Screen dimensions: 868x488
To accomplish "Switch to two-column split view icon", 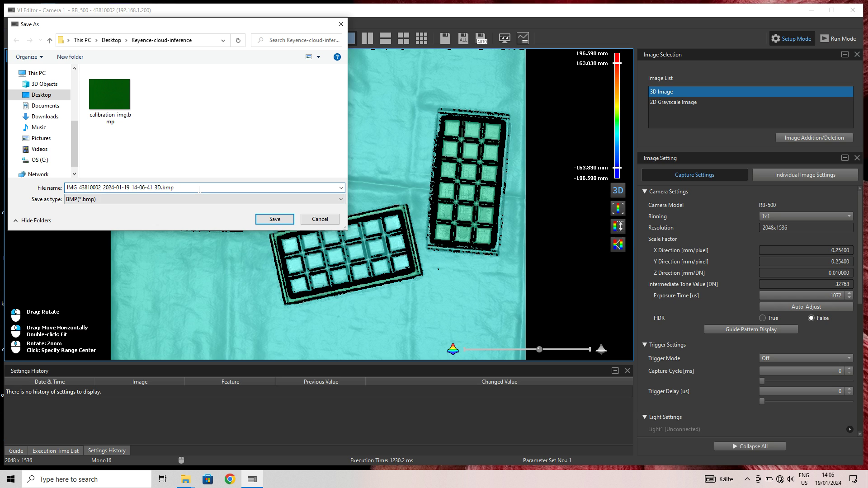I will coord(367,38).
